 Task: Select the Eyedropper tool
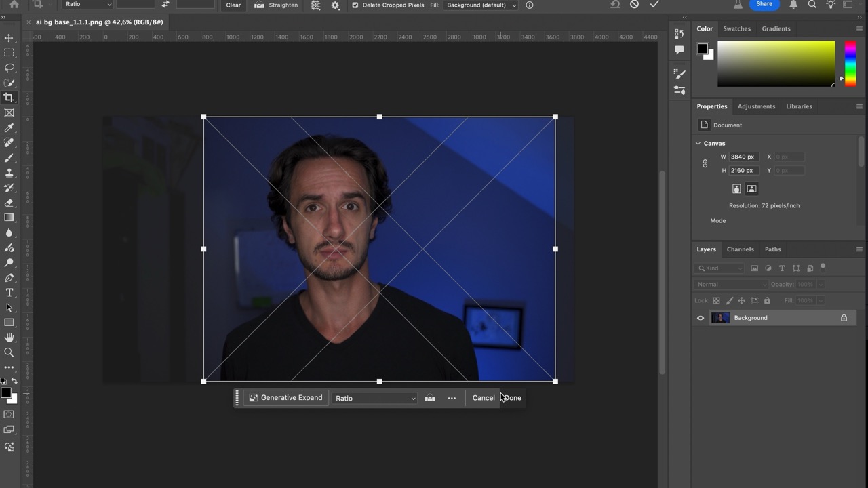click(9, 127)
